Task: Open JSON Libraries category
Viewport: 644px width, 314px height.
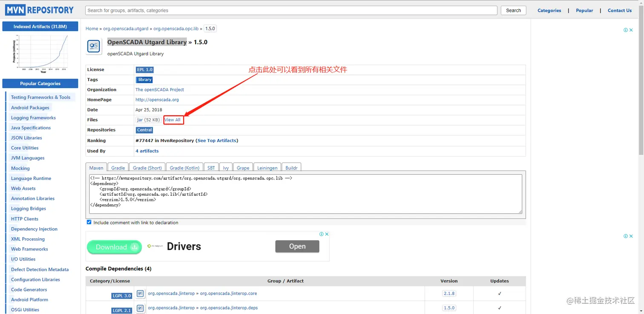Action: click(26, 138)
